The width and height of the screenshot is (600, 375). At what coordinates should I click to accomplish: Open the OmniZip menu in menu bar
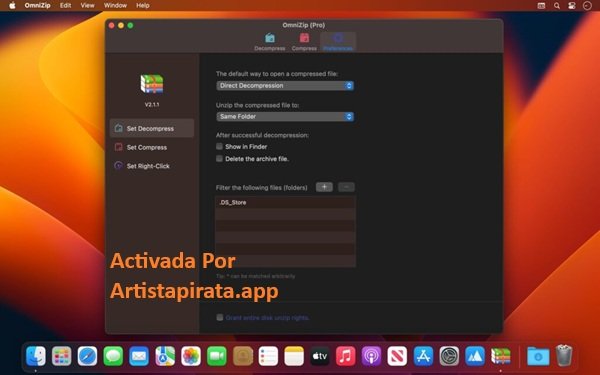point(38,5)
